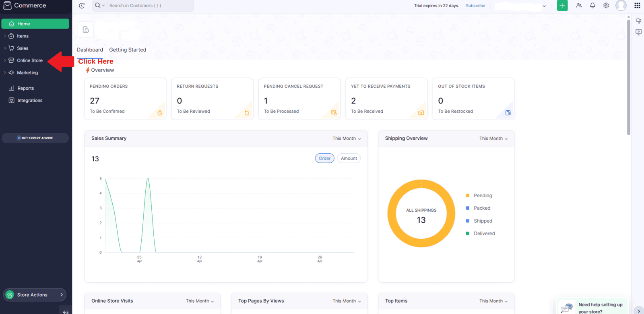644x314 pixels.
Task: Open the apps grid launcher icon
Action: point(637,6)
